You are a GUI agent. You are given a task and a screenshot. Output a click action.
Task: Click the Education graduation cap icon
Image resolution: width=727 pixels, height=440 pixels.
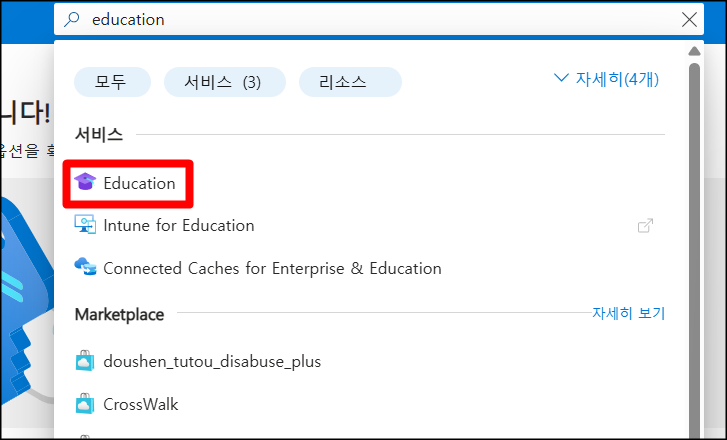click(85, 182)
